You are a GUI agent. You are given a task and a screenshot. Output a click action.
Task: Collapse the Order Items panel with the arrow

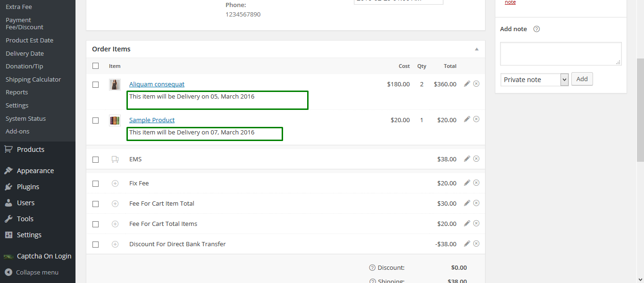[477, 49]
